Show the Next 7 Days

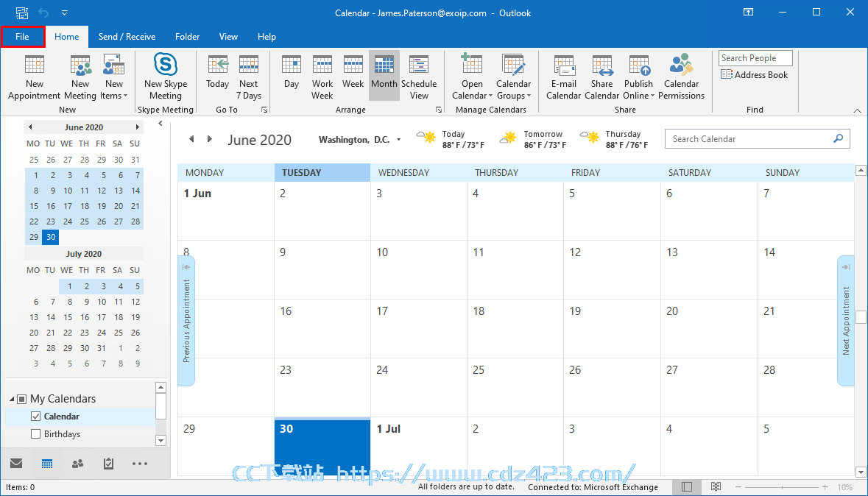click(249, 77)
